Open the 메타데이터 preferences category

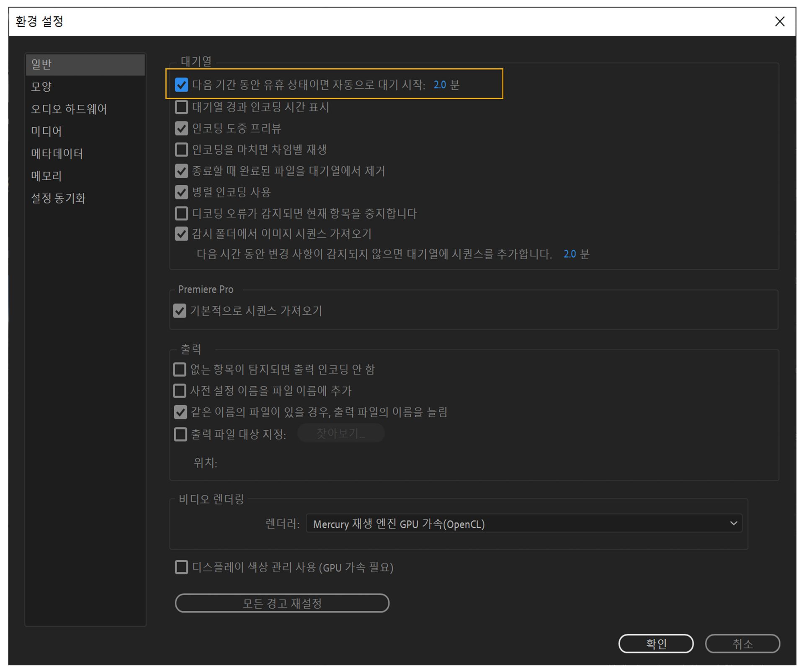coord(57,154)
